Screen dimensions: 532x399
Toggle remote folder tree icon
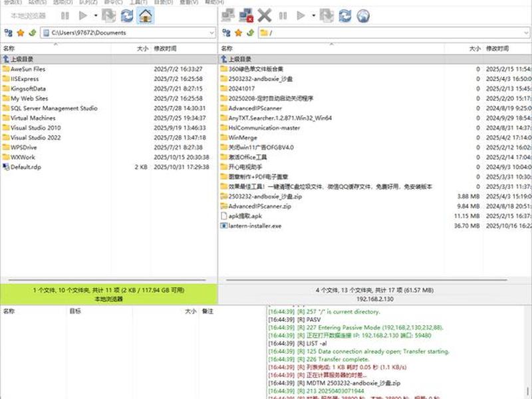point(226,33)
